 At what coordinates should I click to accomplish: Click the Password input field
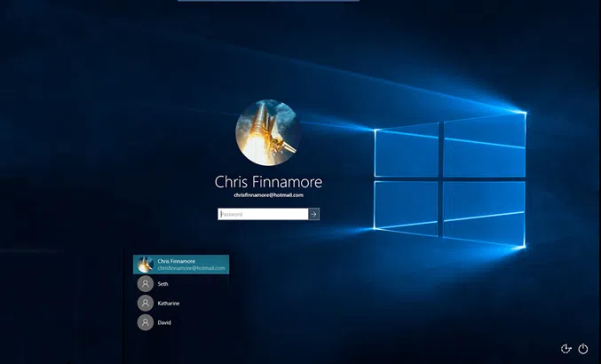(263, 214)
